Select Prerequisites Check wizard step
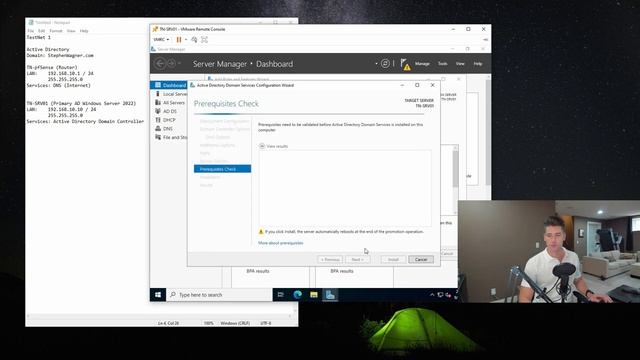Screen dimensions: 640x360 pyautogui.click(x=222, y=169)
